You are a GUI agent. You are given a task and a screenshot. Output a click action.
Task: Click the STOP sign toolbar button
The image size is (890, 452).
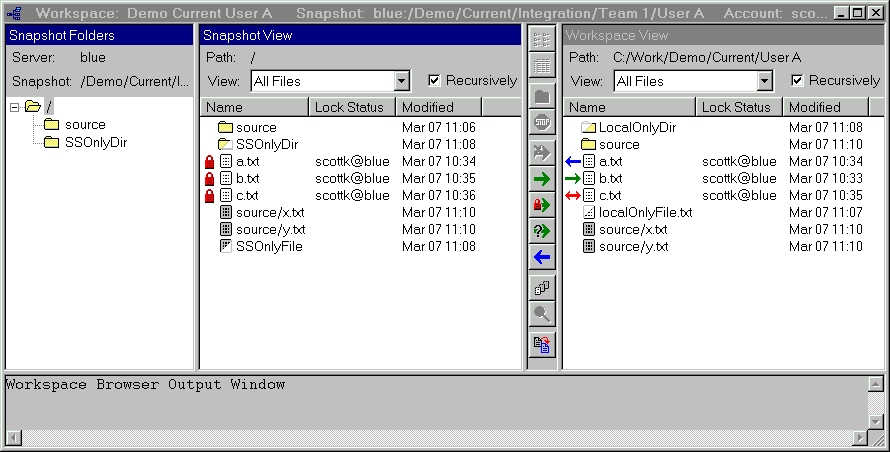click(x=541, y=122)
